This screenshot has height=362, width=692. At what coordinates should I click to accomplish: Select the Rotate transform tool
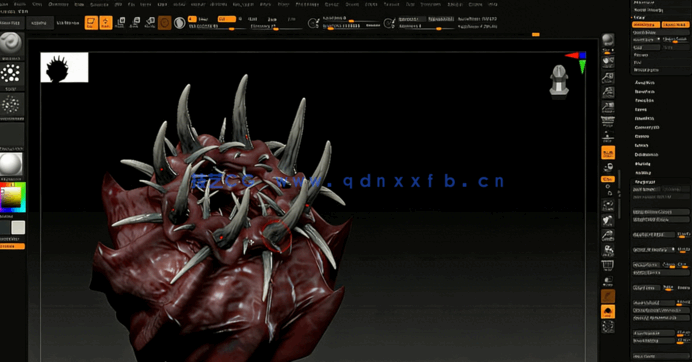tap(150, 23)
